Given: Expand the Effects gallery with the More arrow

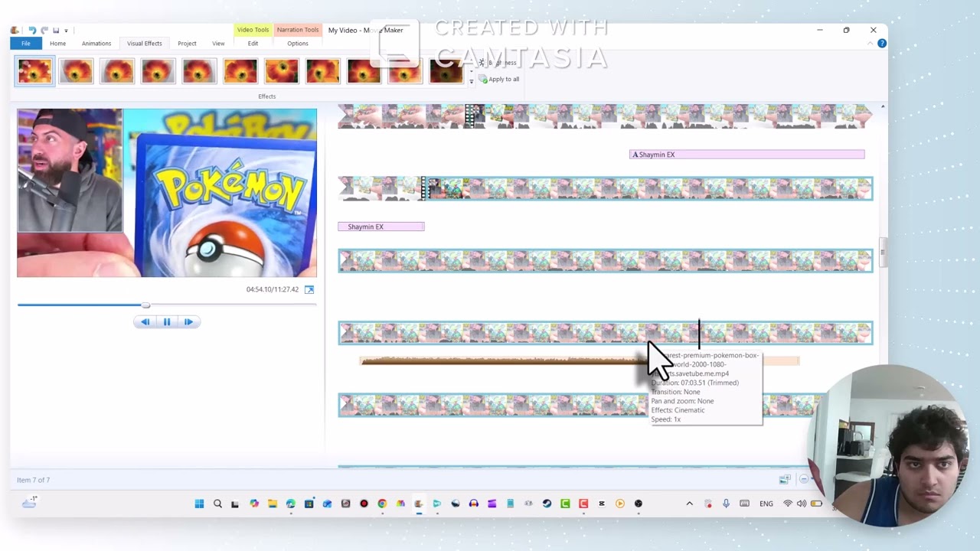Looking at the screenshot, I should coord(472,80).
